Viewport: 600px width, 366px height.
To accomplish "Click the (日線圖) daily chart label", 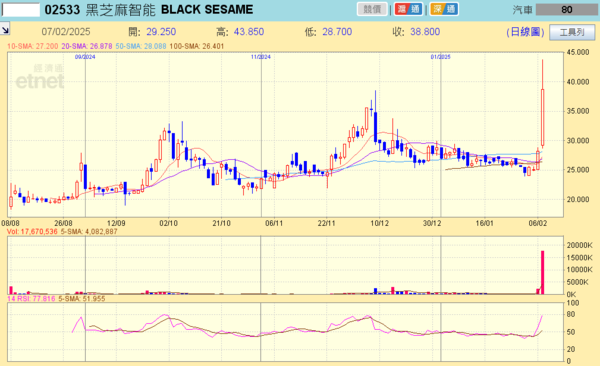I will (525, 32).
